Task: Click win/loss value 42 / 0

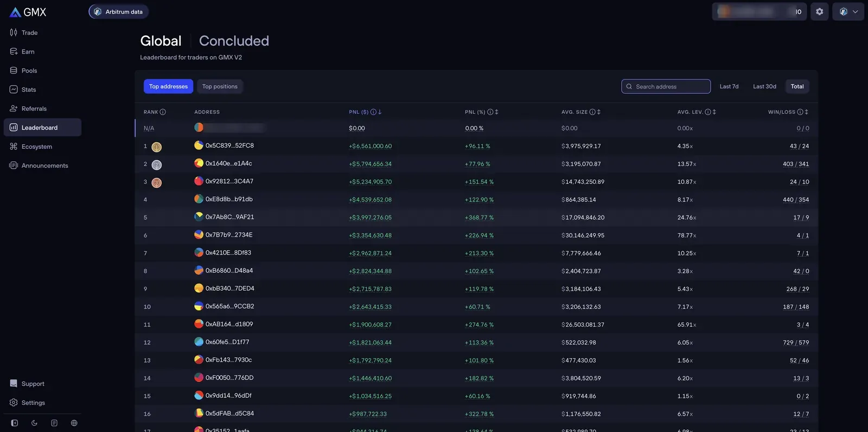Action: 801,271
